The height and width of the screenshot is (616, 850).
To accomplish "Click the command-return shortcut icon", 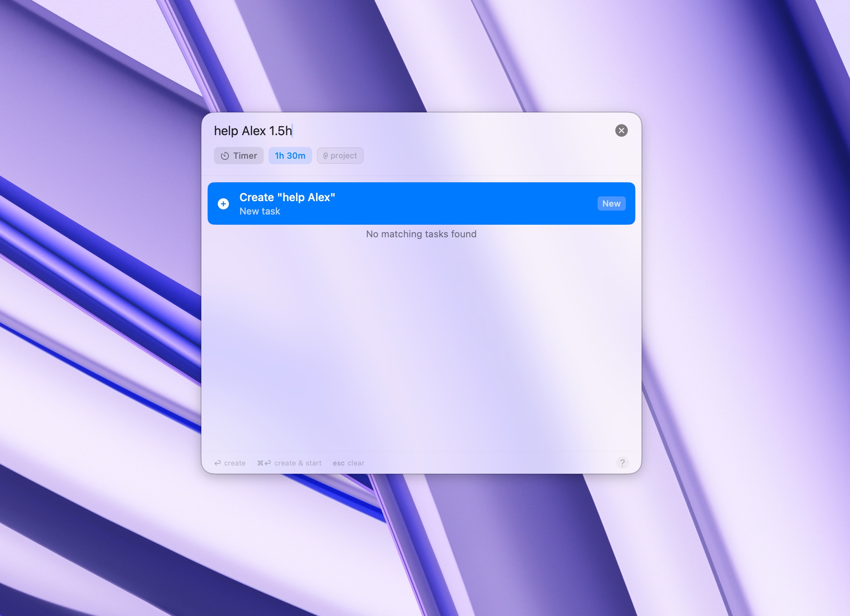I will pyautogui.click(x=264, y=463).
